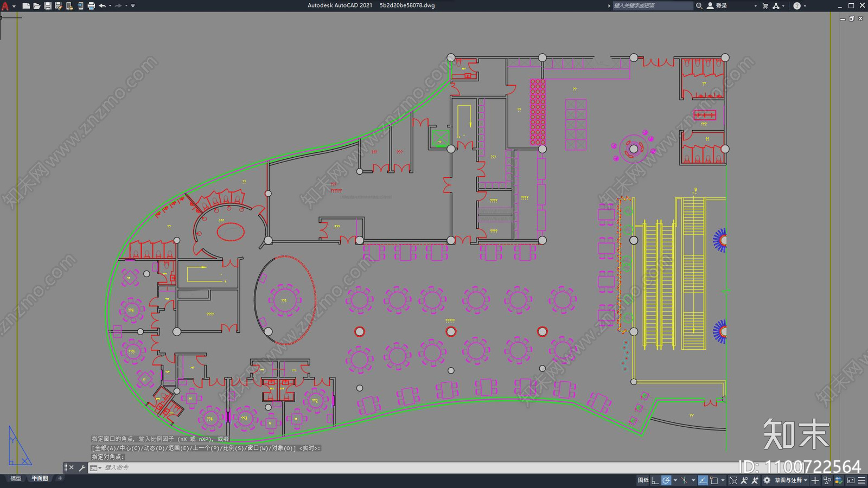Toggle polar tracking in status bar

(x=666, y=480)
